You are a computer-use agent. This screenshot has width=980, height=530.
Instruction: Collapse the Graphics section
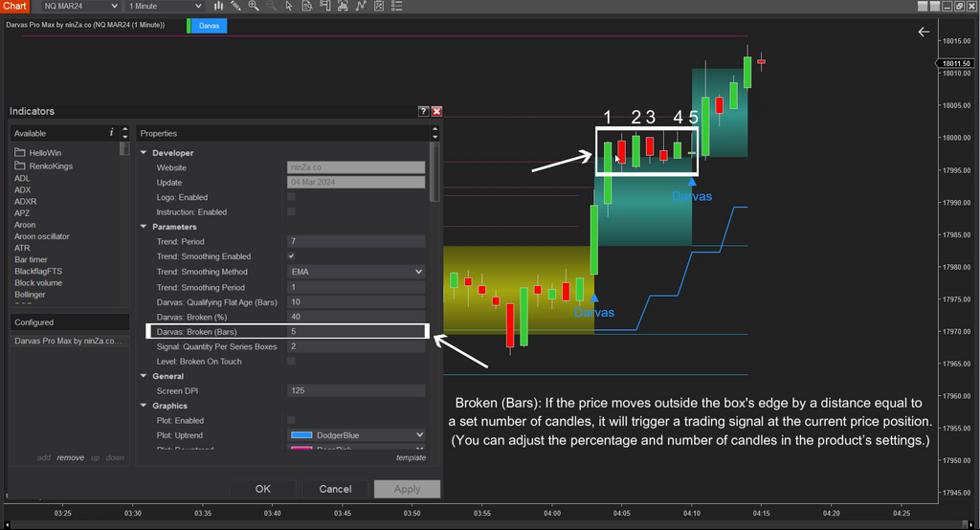tap(144, 405)
